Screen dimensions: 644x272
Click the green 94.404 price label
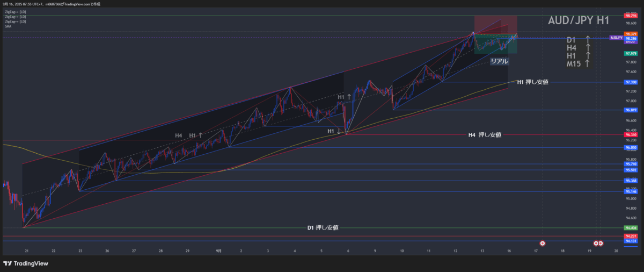631,228
